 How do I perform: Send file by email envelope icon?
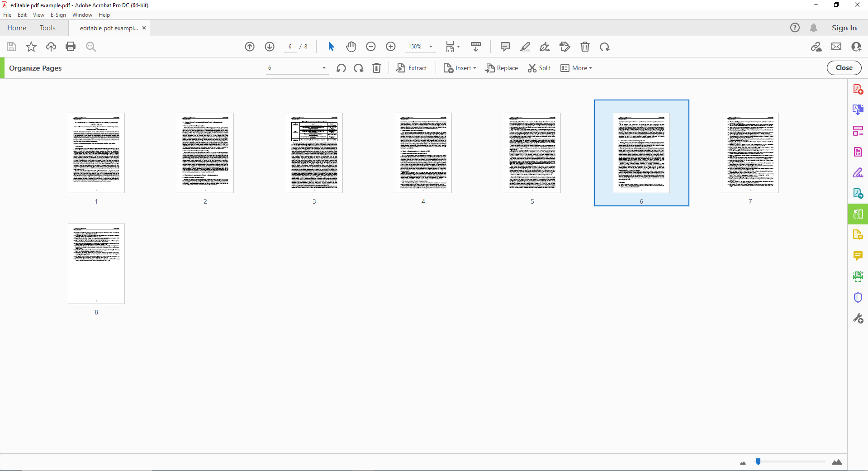(836, 47)
